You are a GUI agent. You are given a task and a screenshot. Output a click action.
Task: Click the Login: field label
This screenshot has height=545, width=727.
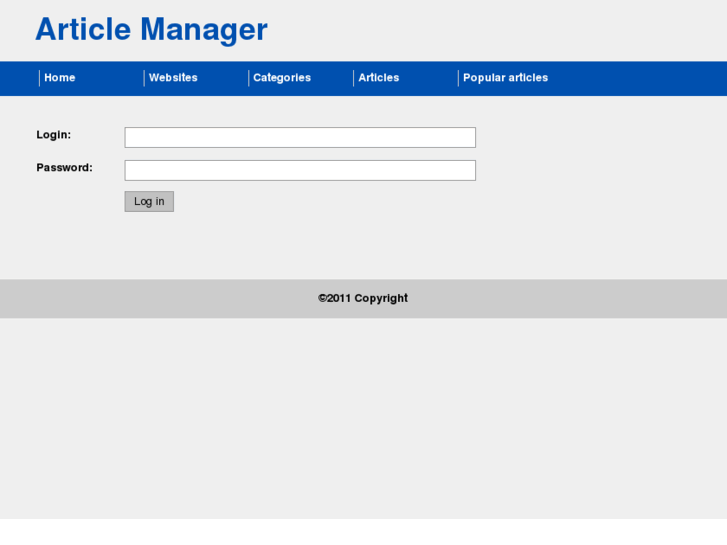[54, 135]
